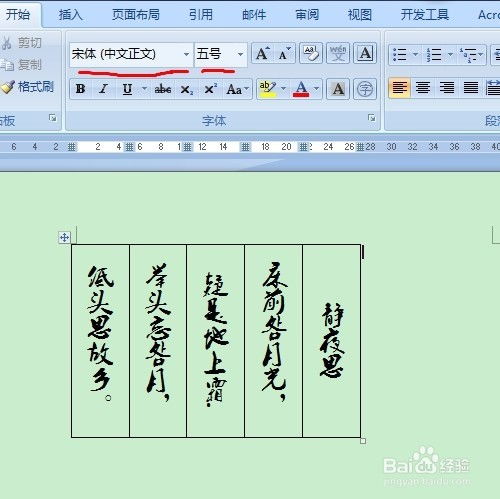The image size is (500, 499).
Task: Click the table cell containing 疑是地上霜
Action: pyautogui.click(x=215, y=341)
